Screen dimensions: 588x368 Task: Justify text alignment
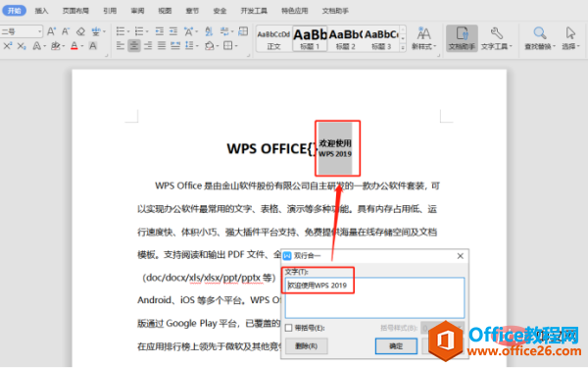click(x=162, y=46)
